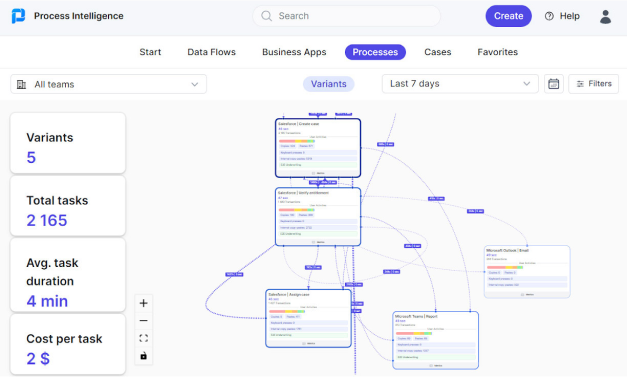Toggle the Variants view pill
The width and height of the screenshot is (627, 377).
coord(329,84)
